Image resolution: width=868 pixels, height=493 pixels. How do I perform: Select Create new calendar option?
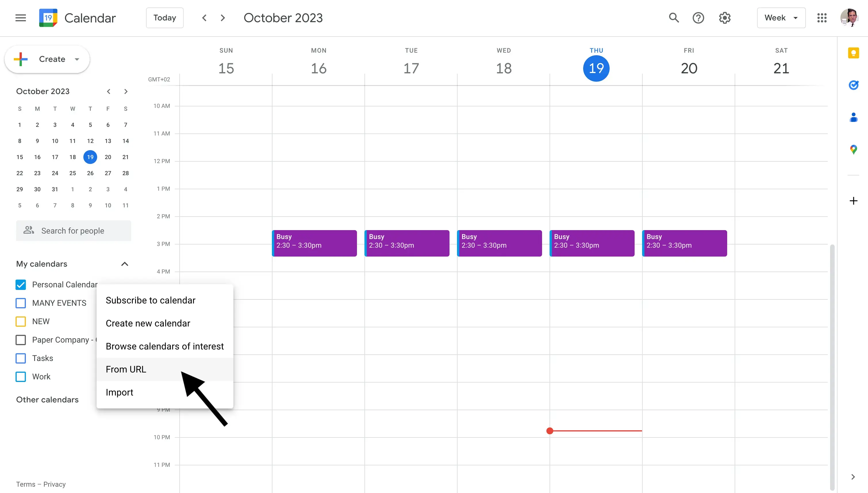[148, 323]
